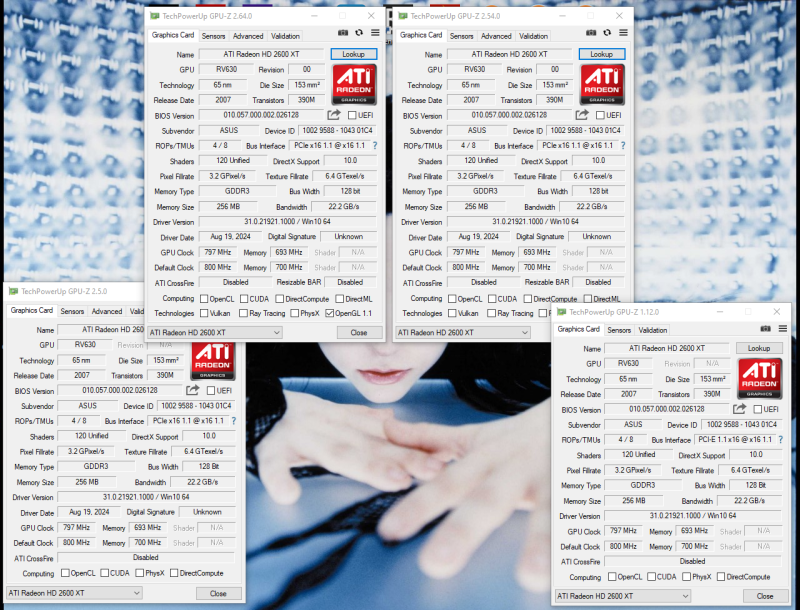Click the refresh icon in GPU-Z 2.64.0

click(359, 33)
